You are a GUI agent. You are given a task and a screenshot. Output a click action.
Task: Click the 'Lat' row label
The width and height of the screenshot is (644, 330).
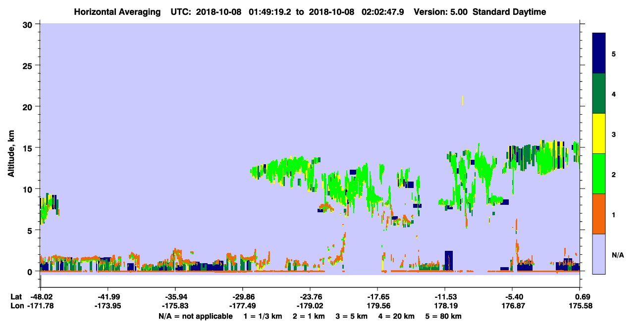[x=16, y=297]
